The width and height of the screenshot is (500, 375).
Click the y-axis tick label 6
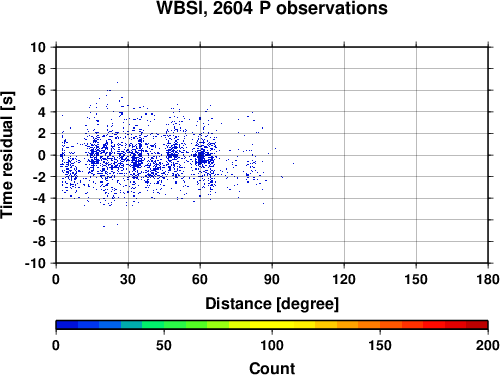42,90
